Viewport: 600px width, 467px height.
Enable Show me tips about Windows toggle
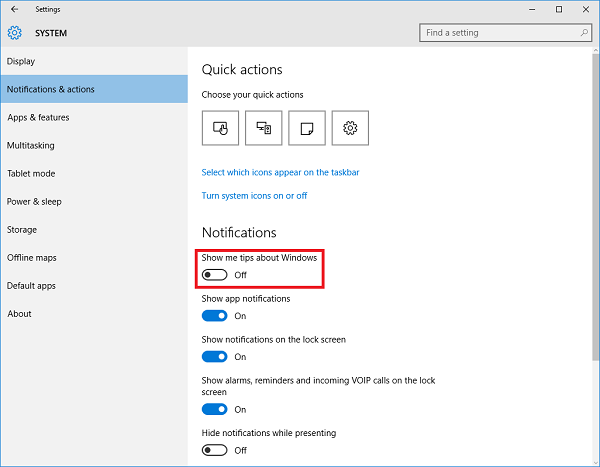point(214,274)
